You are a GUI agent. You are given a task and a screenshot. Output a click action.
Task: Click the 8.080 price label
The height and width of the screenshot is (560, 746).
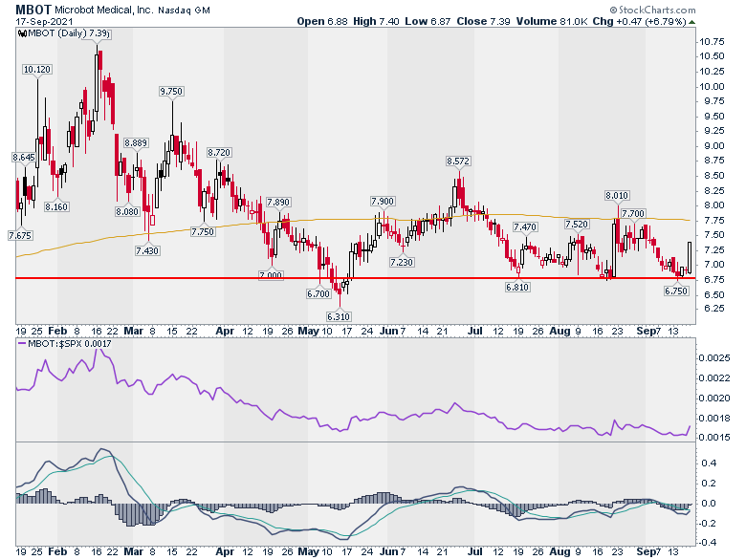point(127,211)
